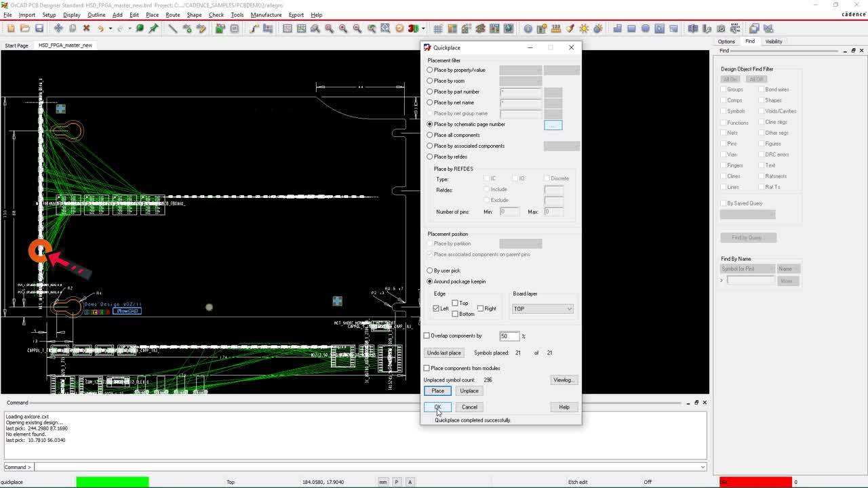Click the Place button in Quickplace
The width and height of the screenshot is (868, 488).
(438, 390)
